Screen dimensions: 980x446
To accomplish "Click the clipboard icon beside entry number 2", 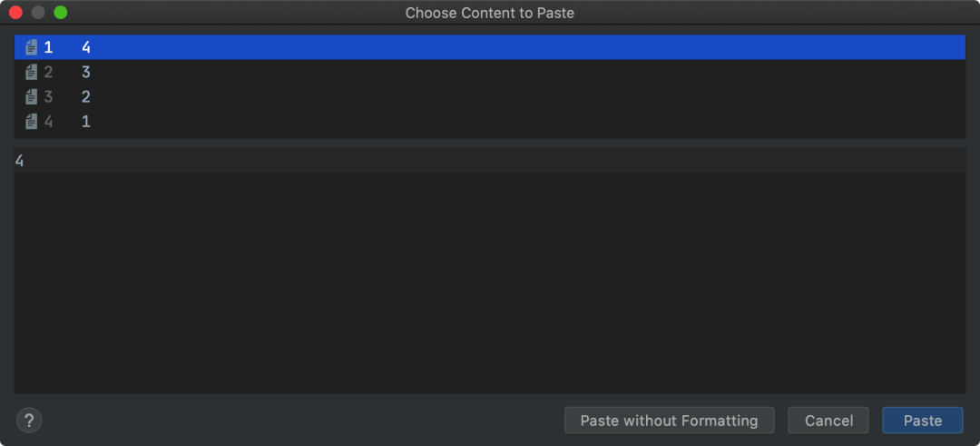I will 32,72.
